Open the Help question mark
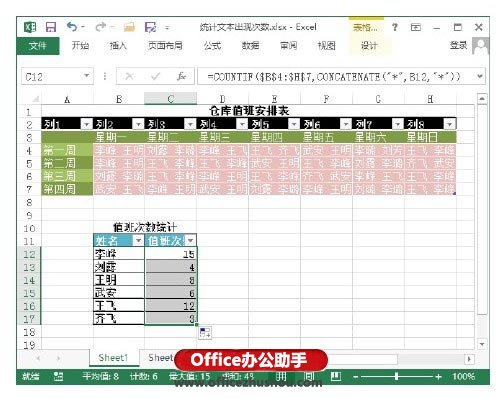 (x=395, y=27)
